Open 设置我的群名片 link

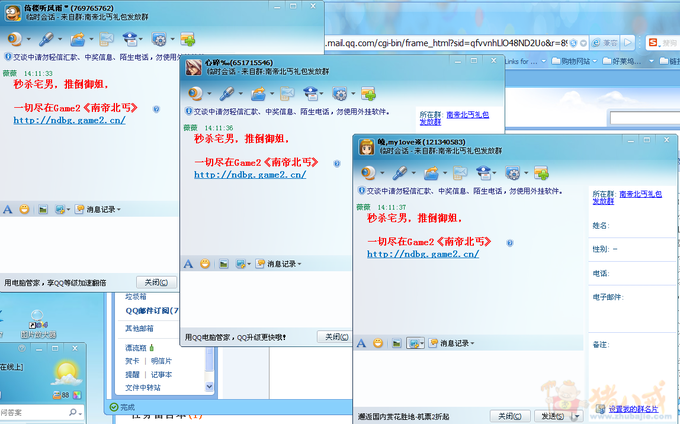point(633,409)
